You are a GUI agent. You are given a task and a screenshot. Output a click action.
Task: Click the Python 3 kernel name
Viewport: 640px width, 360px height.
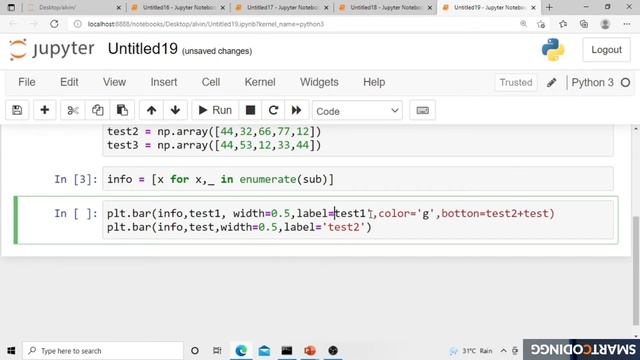pyautogui.click(x=592, y=82)
